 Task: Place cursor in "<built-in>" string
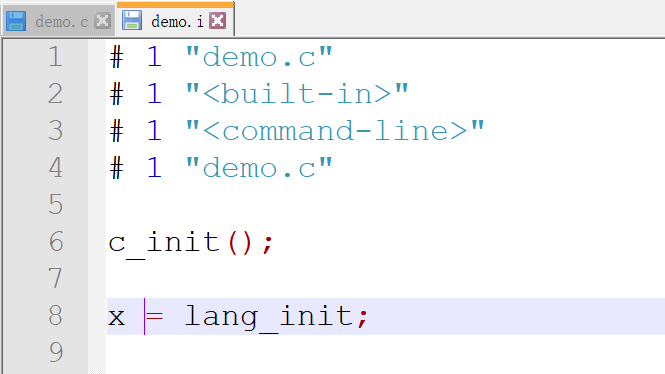tap(297, 94)
